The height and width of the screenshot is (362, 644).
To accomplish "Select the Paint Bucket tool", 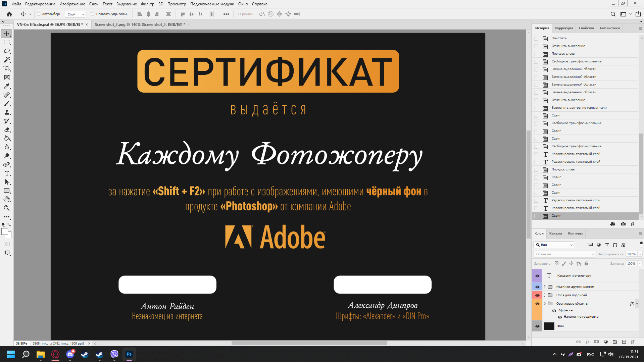I will pos(7,138).
